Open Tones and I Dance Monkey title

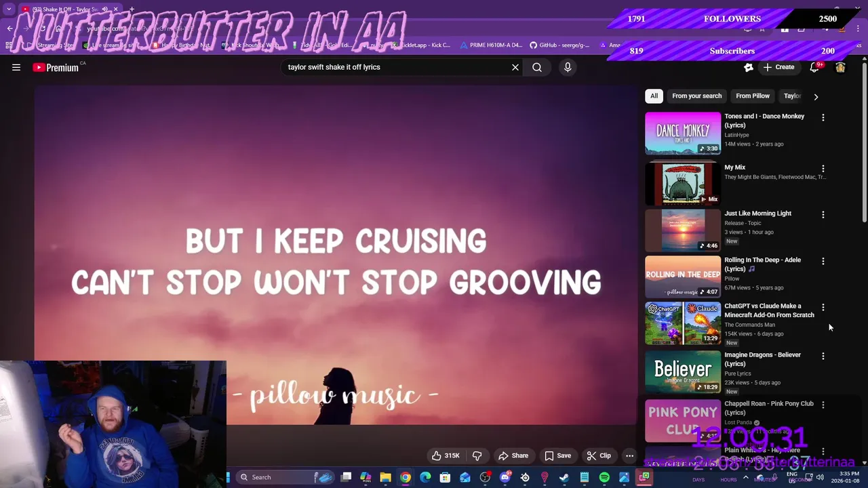coord(764,121)
